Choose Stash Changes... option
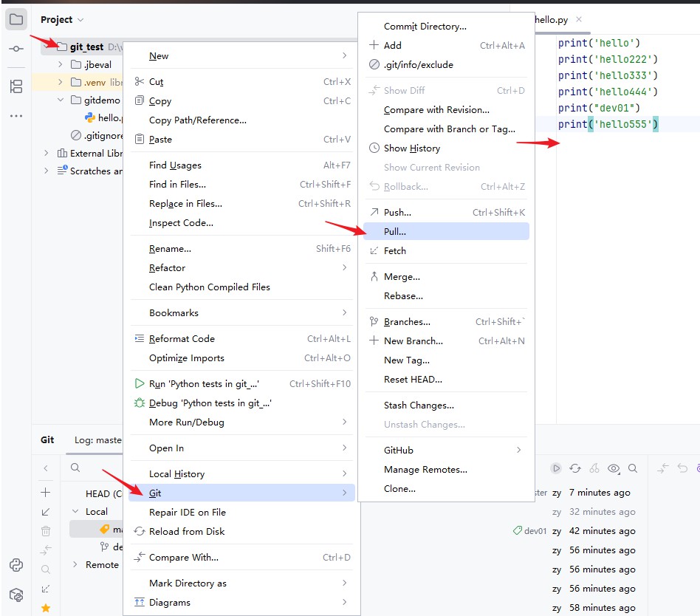This screenshot has height=616, width=700. click(447, 405)
